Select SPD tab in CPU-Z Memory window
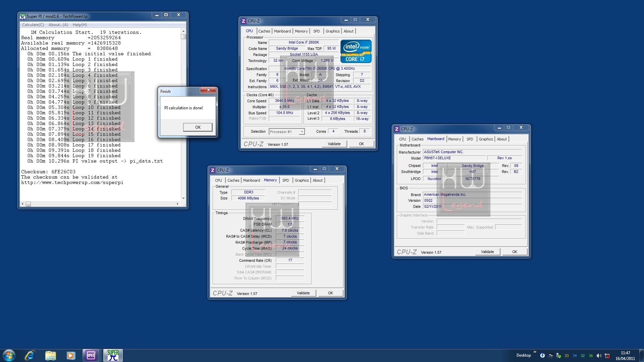The height and width of the screenshot is (362, 644). tap(286, 180)
